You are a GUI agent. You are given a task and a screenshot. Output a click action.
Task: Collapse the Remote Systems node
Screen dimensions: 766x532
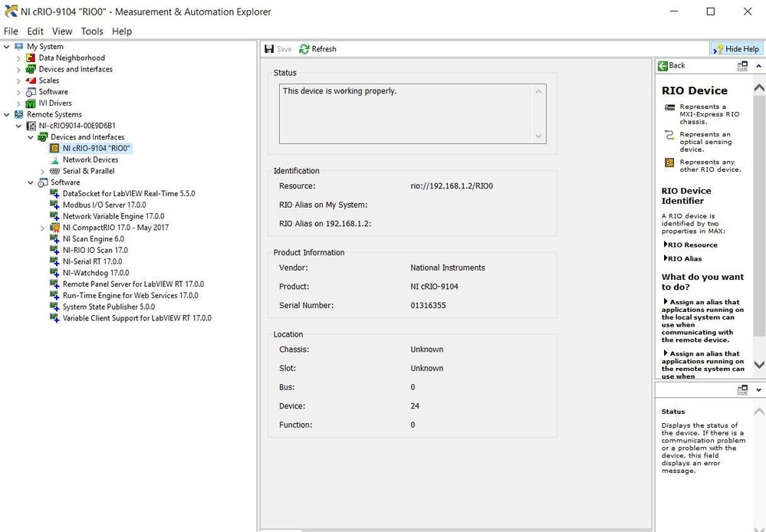coord(7,114)
